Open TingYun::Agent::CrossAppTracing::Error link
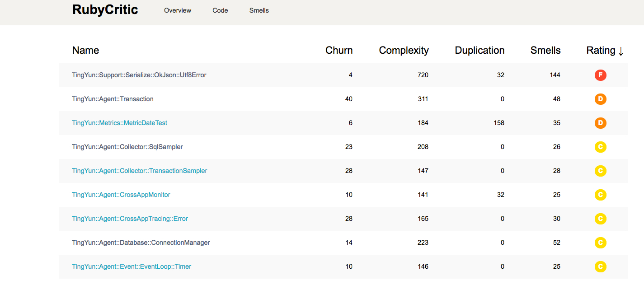 tap(130, 219)
